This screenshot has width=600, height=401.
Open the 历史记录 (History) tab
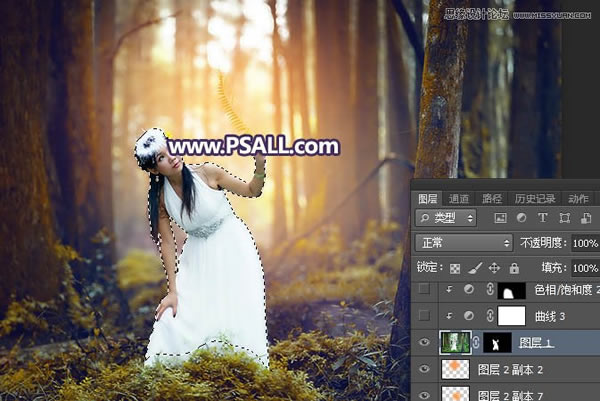pos(535,199)
